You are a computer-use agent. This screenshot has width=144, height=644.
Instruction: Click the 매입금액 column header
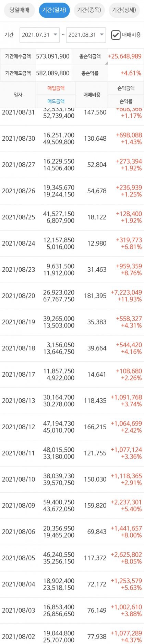pyautogui.click(x=56, y=88)
